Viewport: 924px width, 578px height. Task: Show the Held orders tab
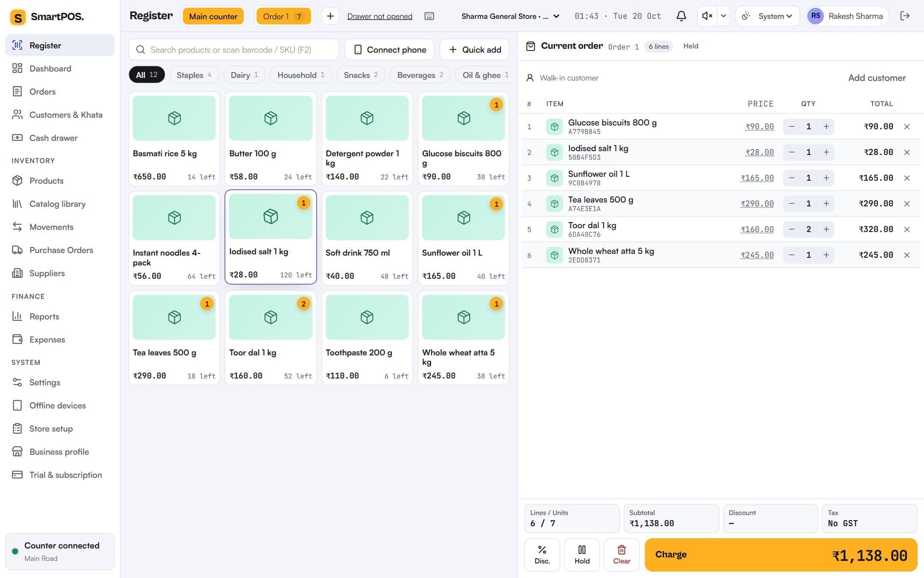[x=690, y=46]
